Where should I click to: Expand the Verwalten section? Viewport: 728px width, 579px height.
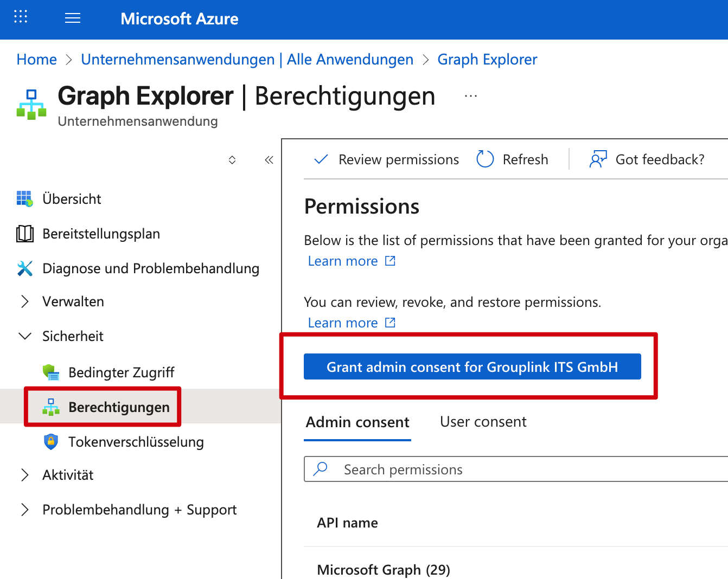click(x=25, y=301)
